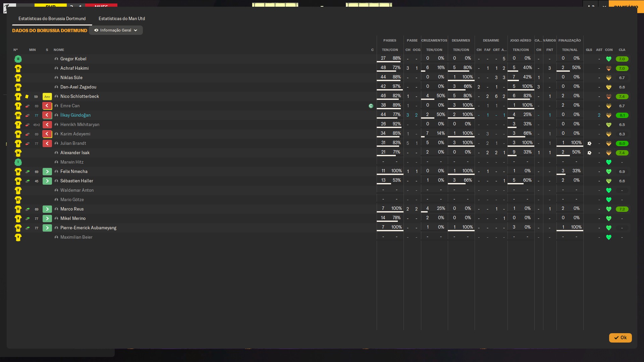Sort by the MIN column header
This screenshot has width=644, height=362.
pyautogui.click(x=32, y=50)
